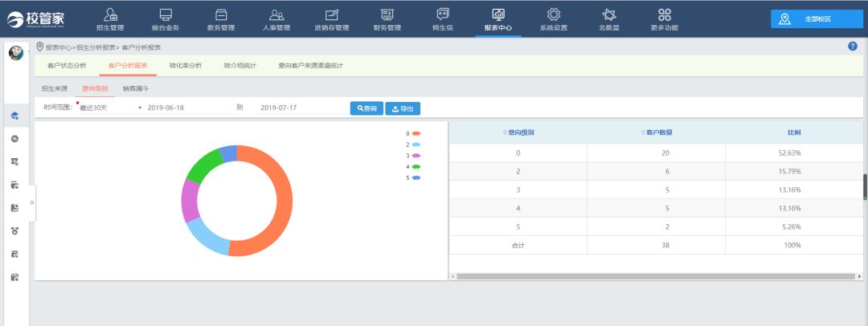Image resolution: width=868 pixels, height=326 pixels.
Task: Click the 北极星 star icon
Action: coord(609,14)
